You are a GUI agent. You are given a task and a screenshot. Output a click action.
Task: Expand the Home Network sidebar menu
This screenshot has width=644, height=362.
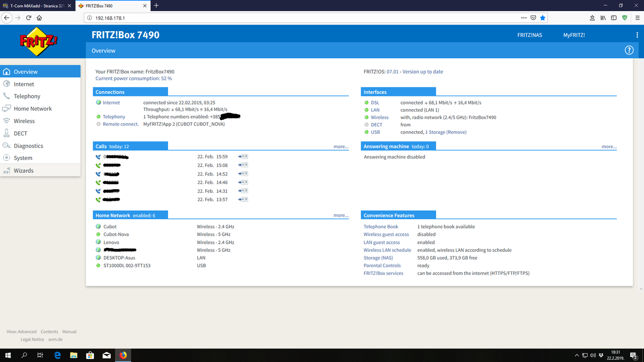(x=40, y=109)
